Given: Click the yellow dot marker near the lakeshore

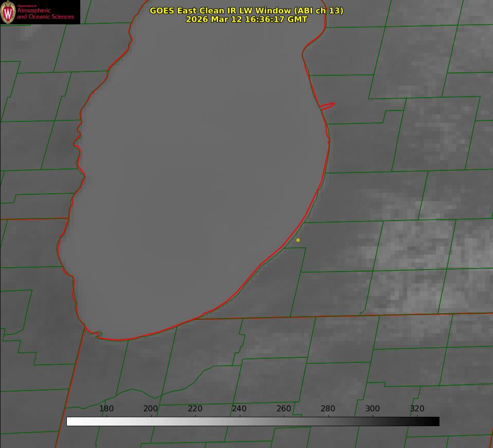Looking at the screenshot, I should click(298, 240).
